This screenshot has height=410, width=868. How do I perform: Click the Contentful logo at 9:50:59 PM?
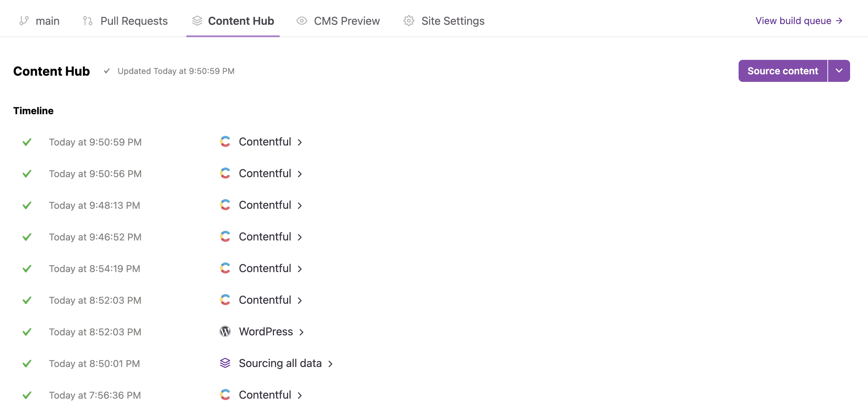pos(225,142)
